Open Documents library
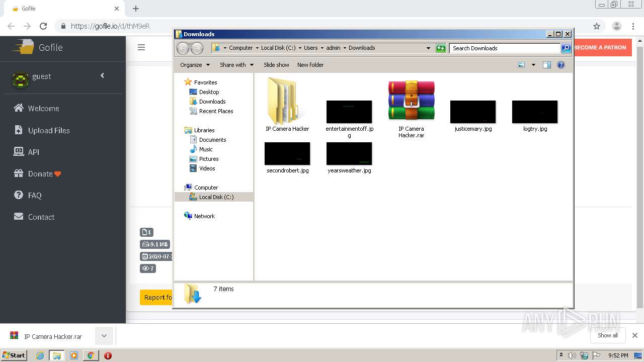Viewport: 644px width, 362px height. (212, 140)
